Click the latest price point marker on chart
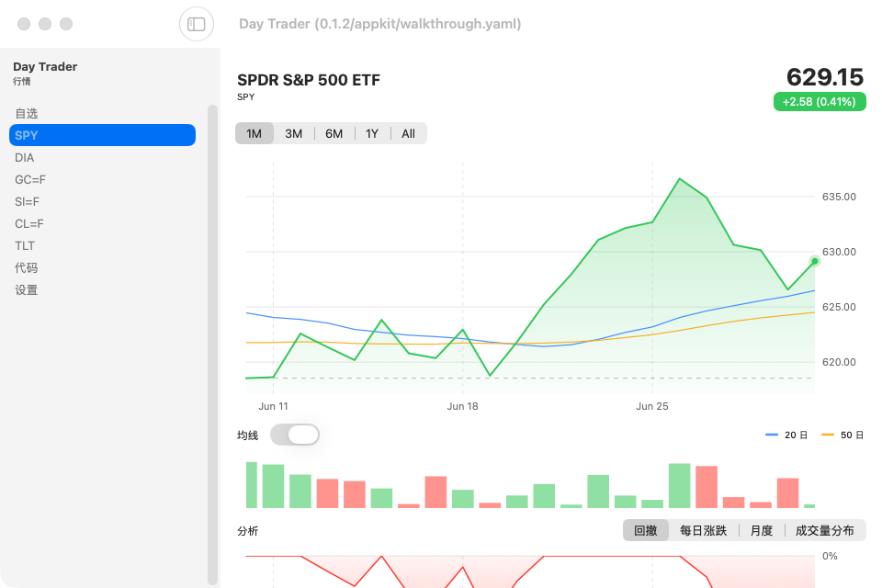 tap(815, 261)
